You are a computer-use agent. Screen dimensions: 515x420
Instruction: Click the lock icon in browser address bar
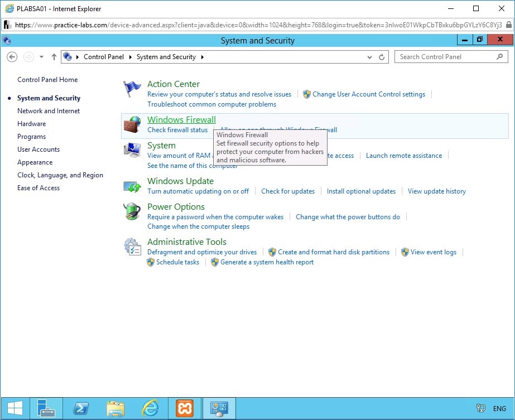[x=508, y=25]
